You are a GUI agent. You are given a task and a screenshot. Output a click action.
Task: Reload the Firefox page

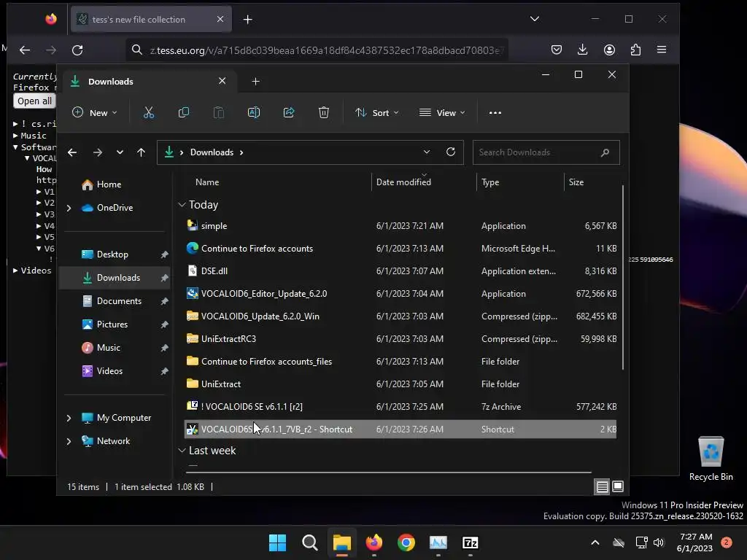pos(77,50)
